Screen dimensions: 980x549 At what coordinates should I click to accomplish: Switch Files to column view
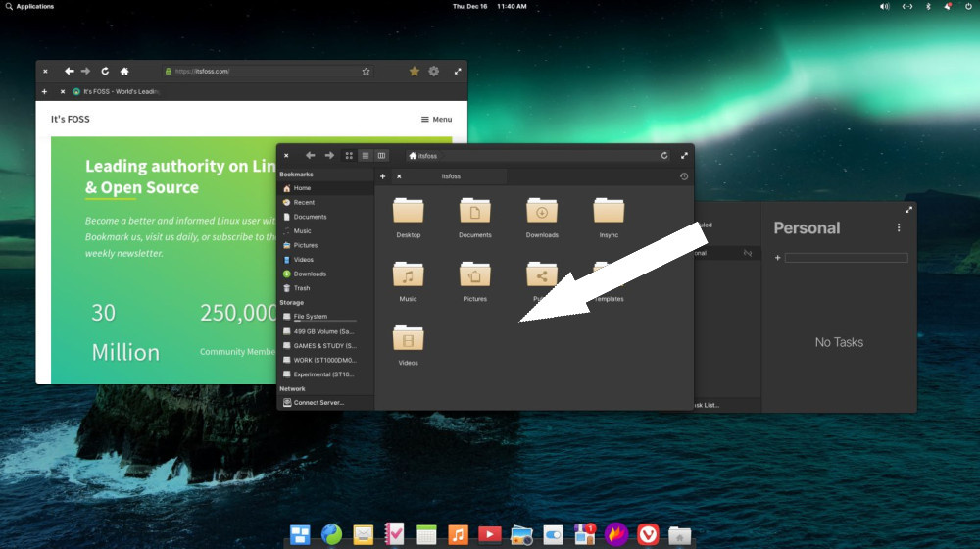point(381,155)
